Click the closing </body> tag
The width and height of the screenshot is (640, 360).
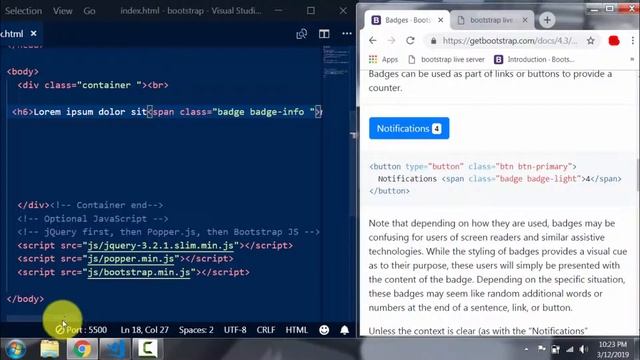click(x=25, y=299)
